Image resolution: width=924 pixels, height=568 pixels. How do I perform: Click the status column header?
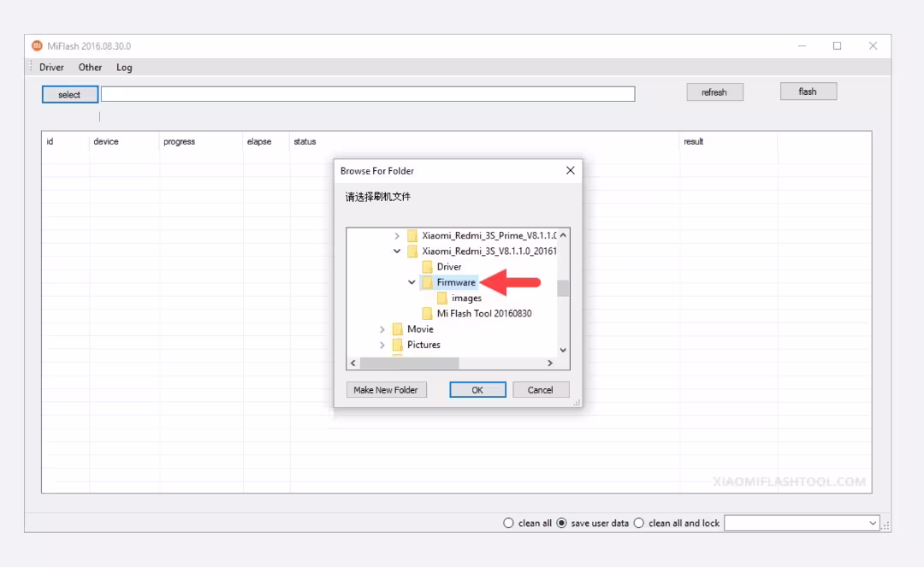305,141
